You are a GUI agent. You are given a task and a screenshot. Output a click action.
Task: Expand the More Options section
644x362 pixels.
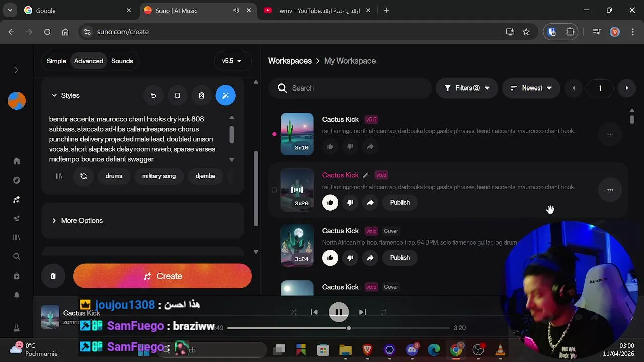click(142, 221)
